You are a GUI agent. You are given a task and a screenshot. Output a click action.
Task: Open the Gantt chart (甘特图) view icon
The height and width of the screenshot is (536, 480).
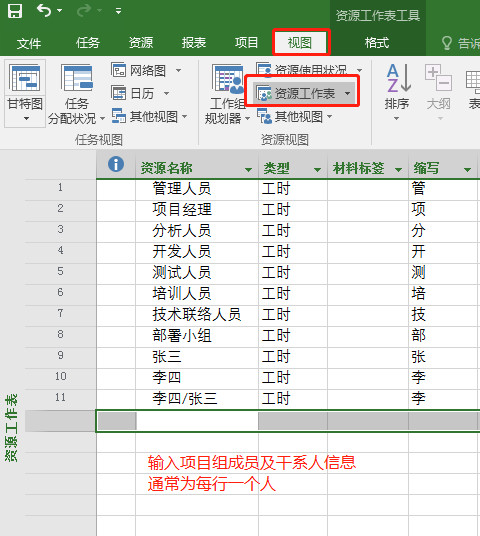point(25,78)
